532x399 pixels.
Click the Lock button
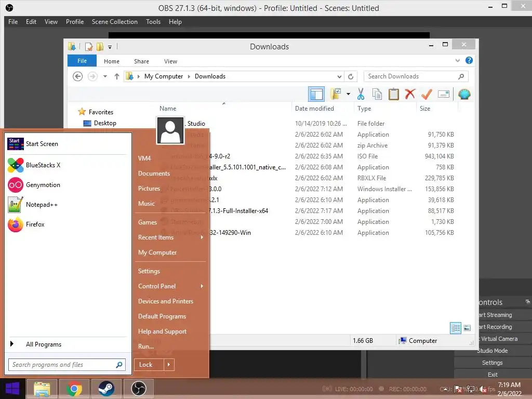point(149,365)
